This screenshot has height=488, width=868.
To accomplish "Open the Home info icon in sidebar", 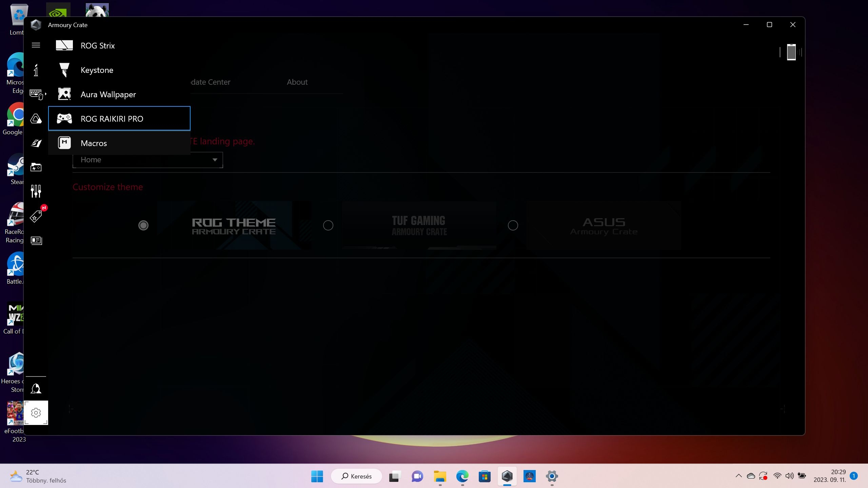I will click(36, 70).
